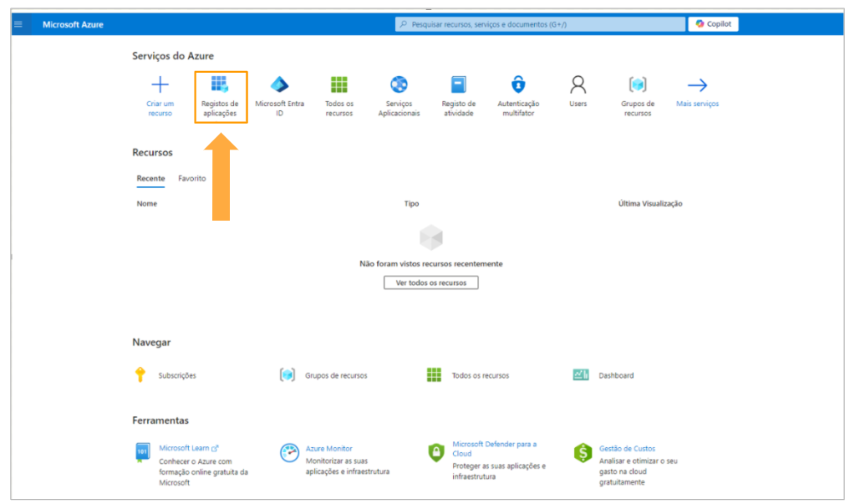This screenshot has height=504, width=860.
Task: Click the Criar um recurso plus icon
Action: [x=160, y=85]
